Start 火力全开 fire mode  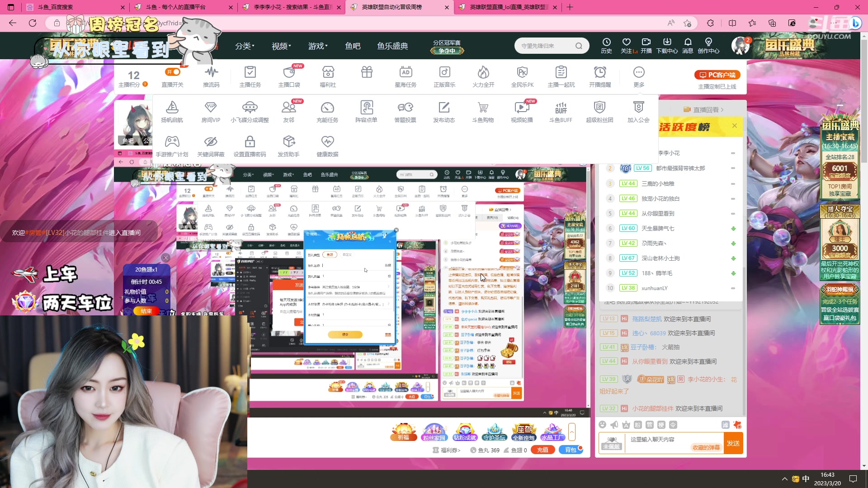483,77
